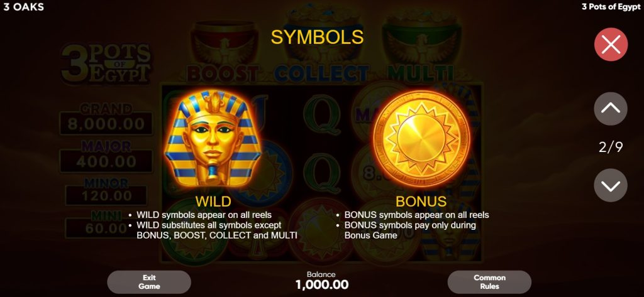Click the WILD label text
Image resolution: width=644 pixels, height=297 pixels.
coord(213,202)
